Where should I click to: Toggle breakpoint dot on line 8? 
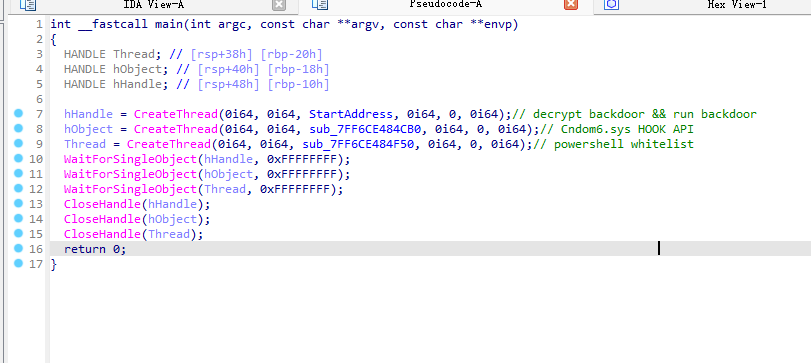point(19,128)
